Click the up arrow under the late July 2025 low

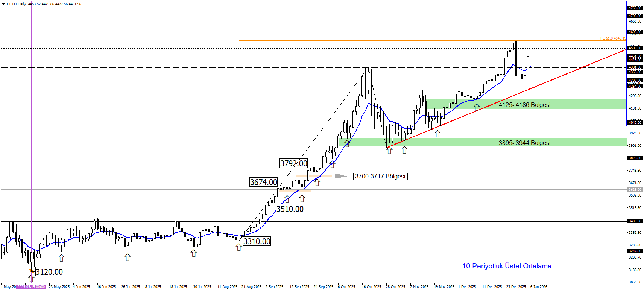194,253
